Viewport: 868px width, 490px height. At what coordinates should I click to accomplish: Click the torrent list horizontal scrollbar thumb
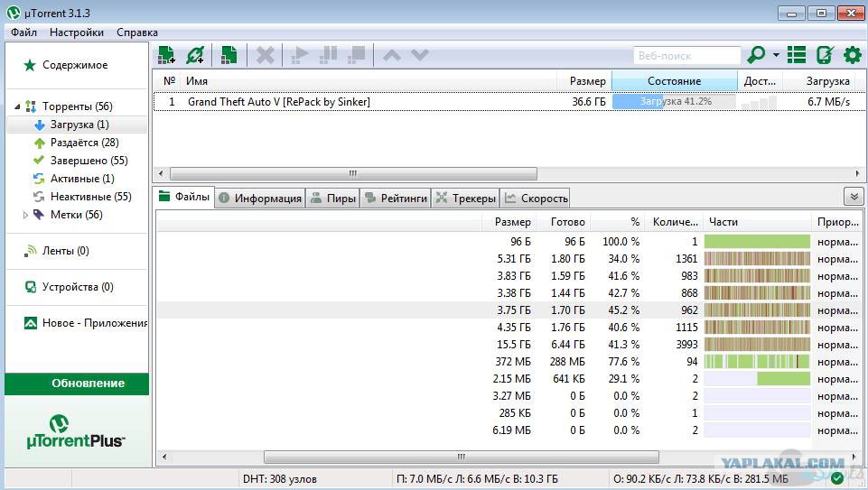[353, 173]
